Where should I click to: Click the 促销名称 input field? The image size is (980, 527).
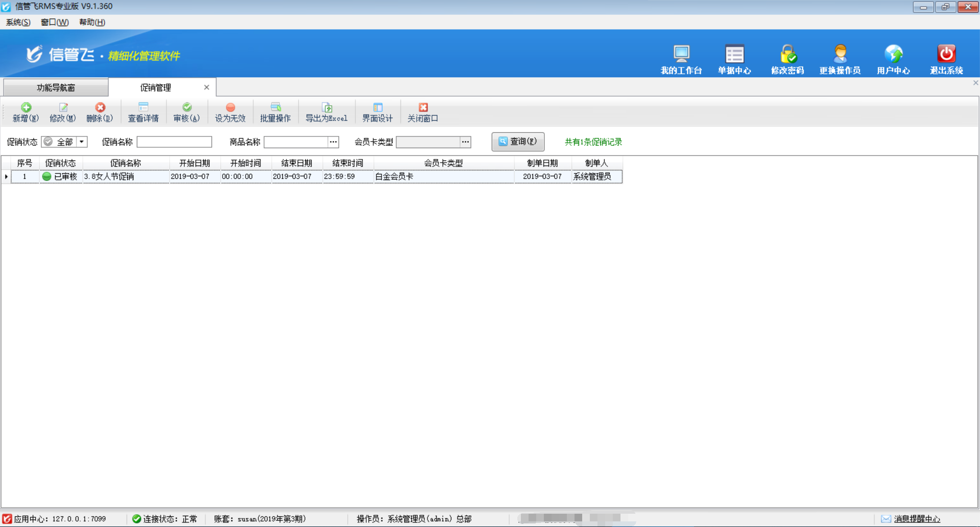[174, 142]
